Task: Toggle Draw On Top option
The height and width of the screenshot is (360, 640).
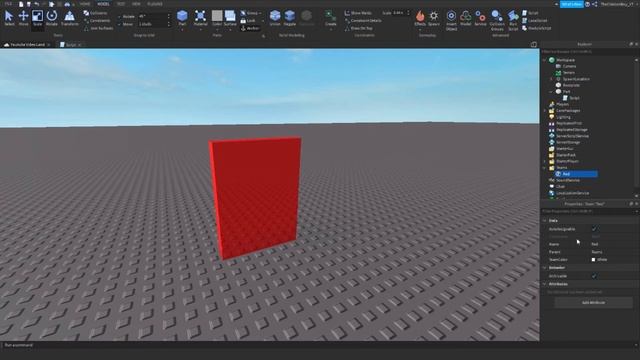Action: pos(358,28)
